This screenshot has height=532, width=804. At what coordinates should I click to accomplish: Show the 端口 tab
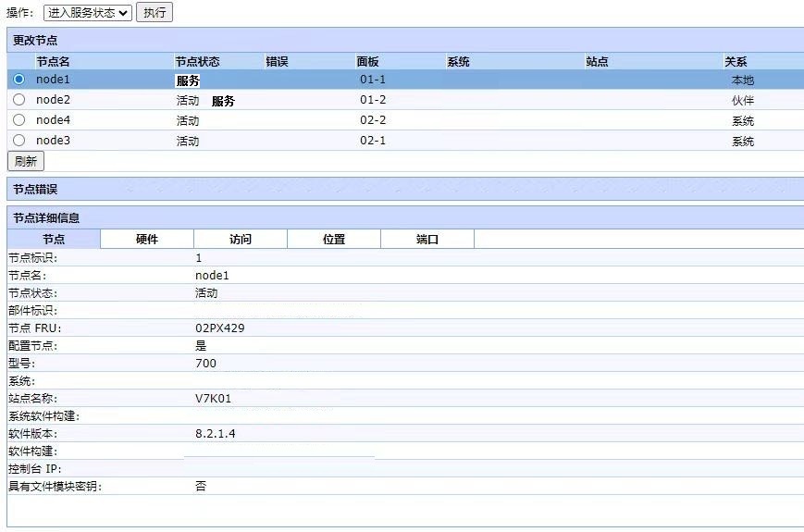(x=427, y=239)
